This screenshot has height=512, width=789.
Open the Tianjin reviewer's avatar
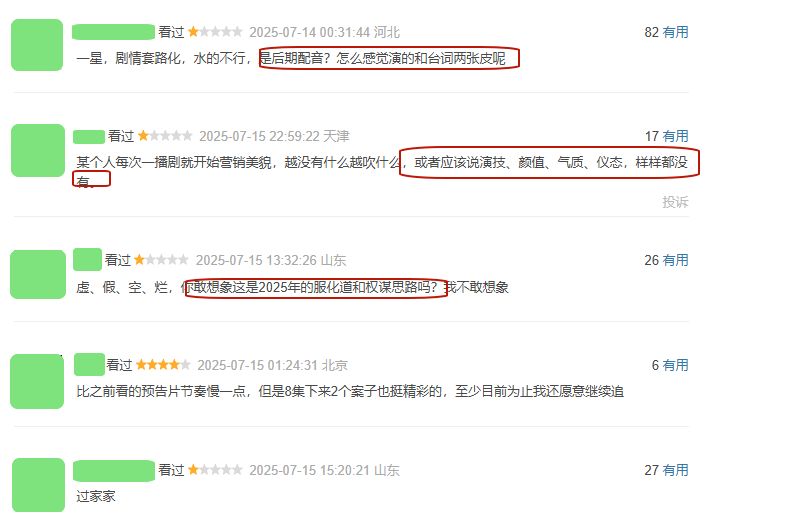tap(38, 150)
